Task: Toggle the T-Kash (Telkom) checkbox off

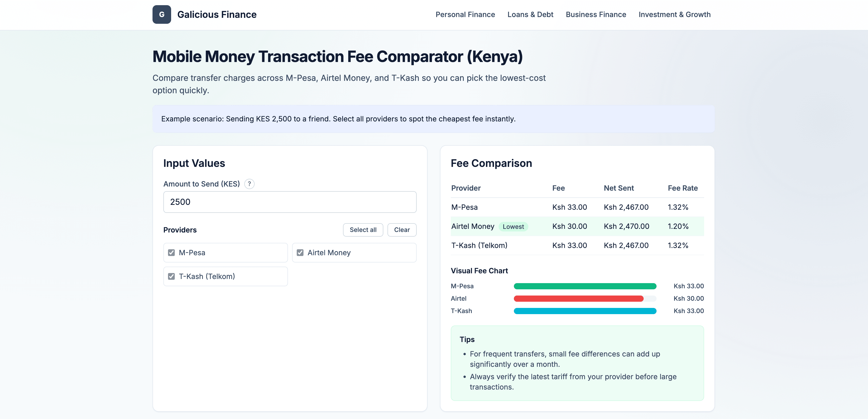Action: click(172, 276)
